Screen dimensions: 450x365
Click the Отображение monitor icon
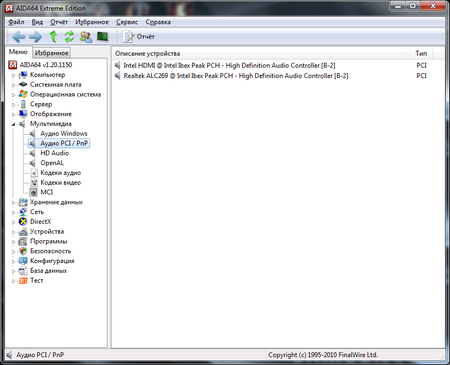coord(23,114)
